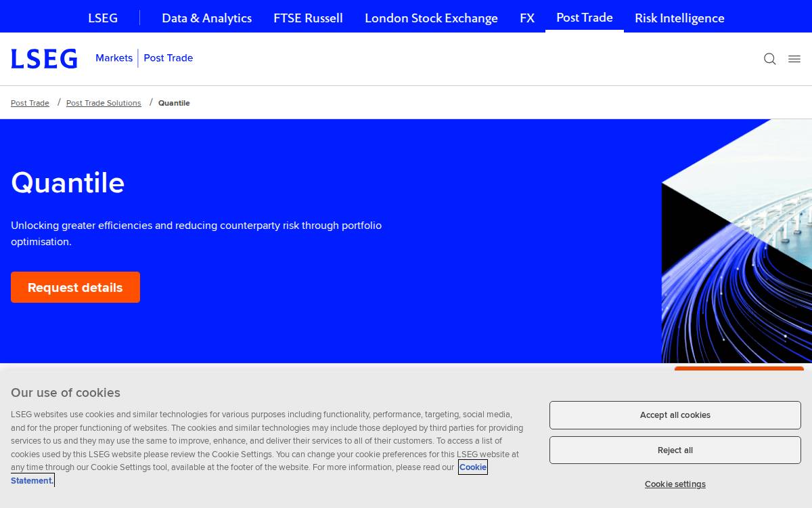The image size is (812, 508).
Task: Open the Cookie Statement link
Action: coord(472,467)
